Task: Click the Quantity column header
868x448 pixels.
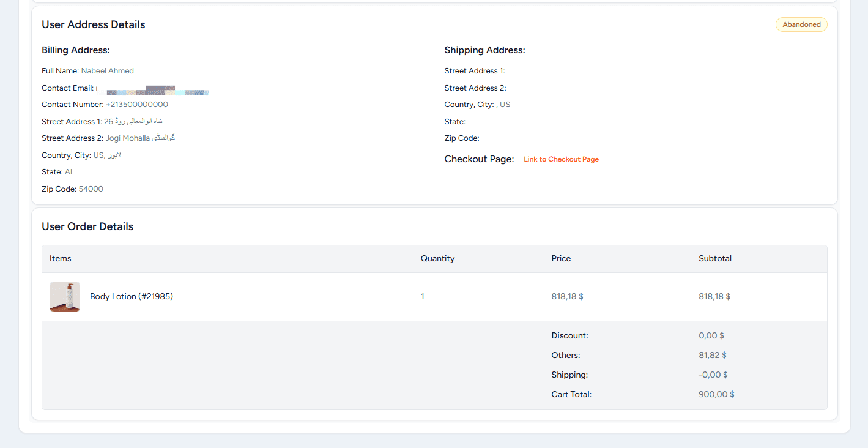Action: coord(437,259)
